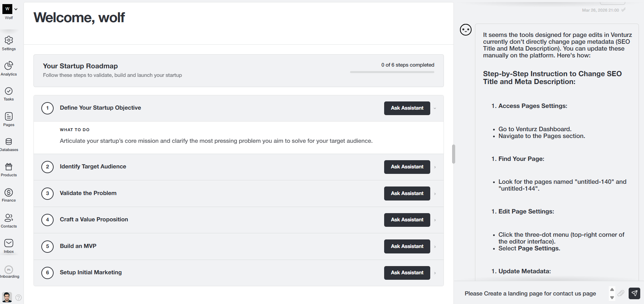Open the Inbox mail icon
This screenshot has height=304, width=644.
9,243
